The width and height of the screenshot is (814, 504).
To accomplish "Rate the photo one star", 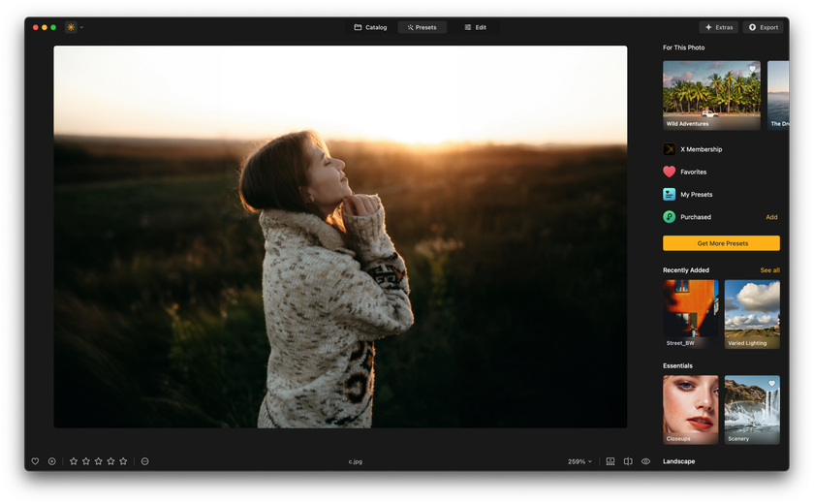I will coord(74,461).
